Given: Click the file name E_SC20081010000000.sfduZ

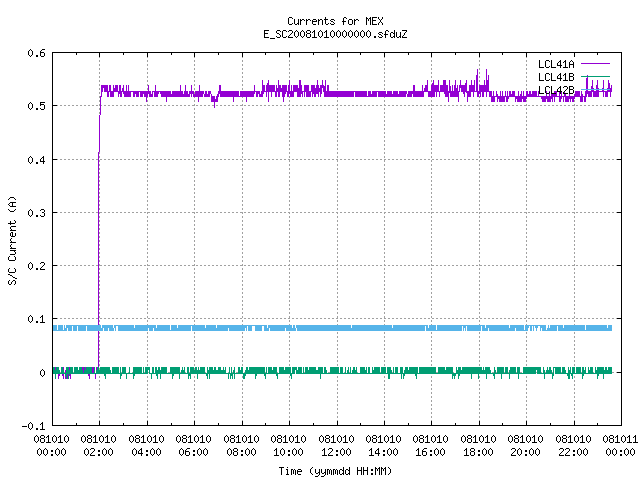Looking at the screenshot, I should click(335, 34).
